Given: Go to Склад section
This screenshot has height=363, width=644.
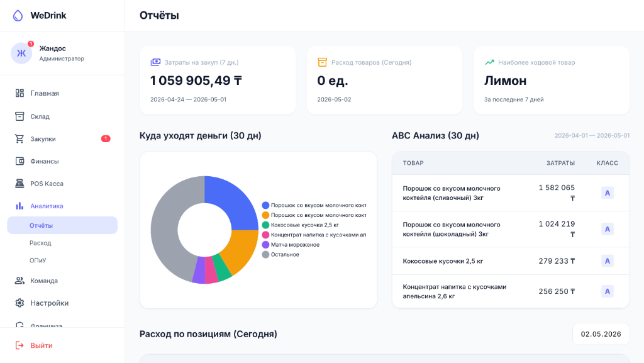Looking at the screenshot, I should (x=62, y=116).
